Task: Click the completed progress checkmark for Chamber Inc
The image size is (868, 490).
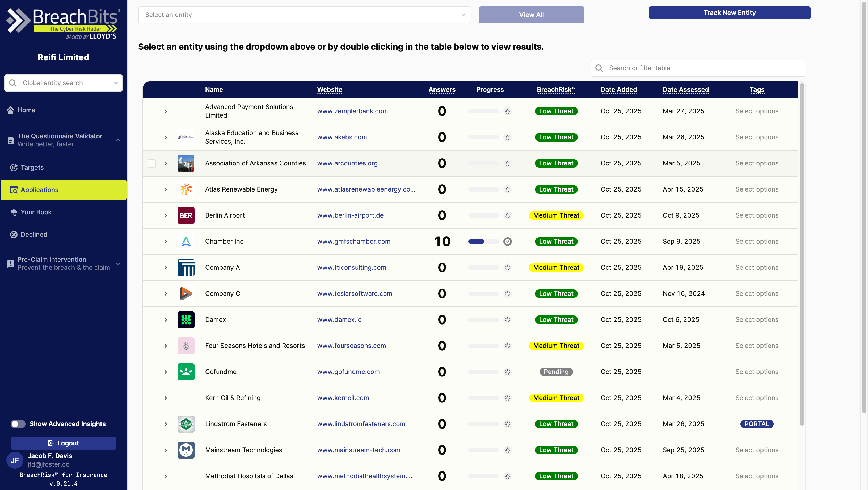Action: [x=508, y=241]
